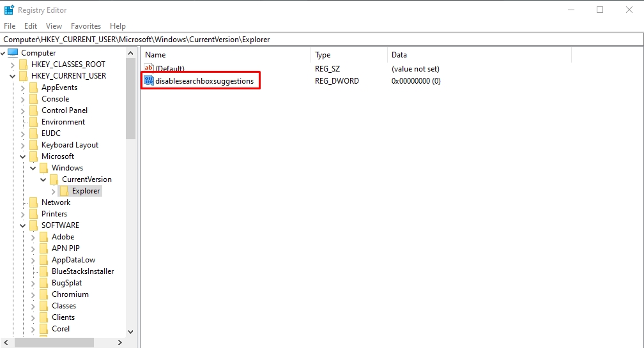This screenshot has width=644, height=348.
Task: Click the tree scroll-up arrow
Action: (130, 53)
